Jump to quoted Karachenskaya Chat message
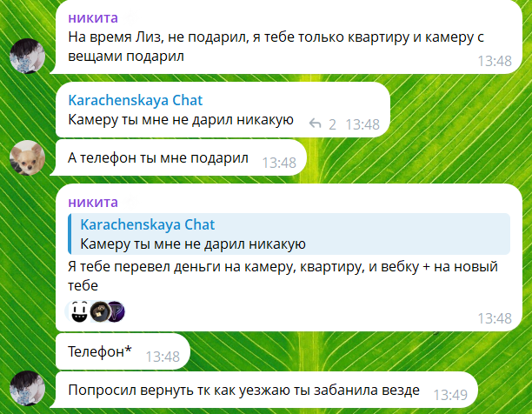Image resolution: width=532 pixels, height=414 pixels. [x=289, y=234]
